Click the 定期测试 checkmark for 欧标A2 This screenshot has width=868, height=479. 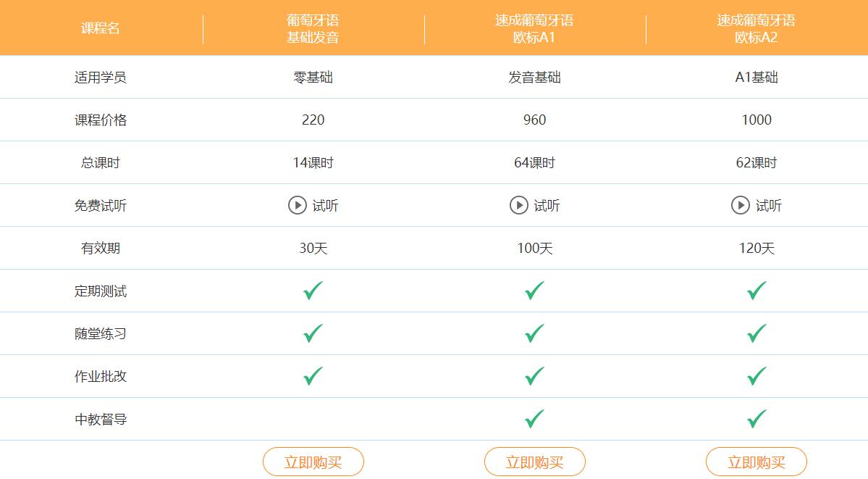pos(755,290)
